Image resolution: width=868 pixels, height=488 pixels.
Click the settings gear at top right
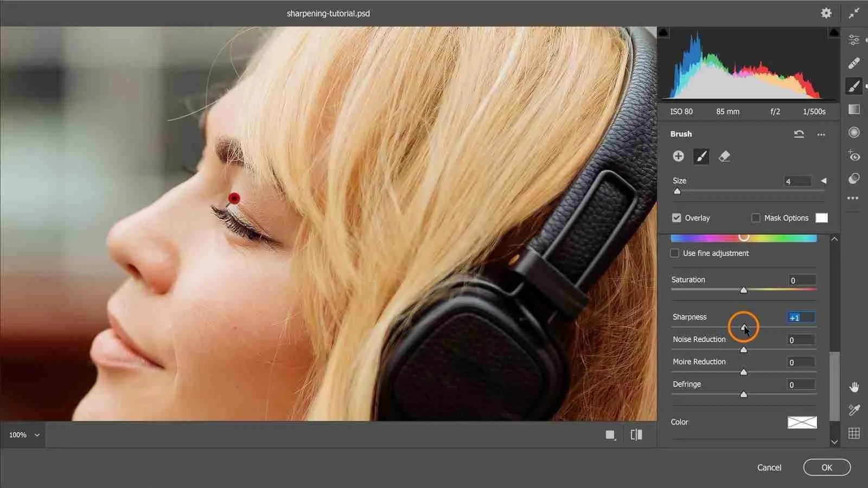826,12
